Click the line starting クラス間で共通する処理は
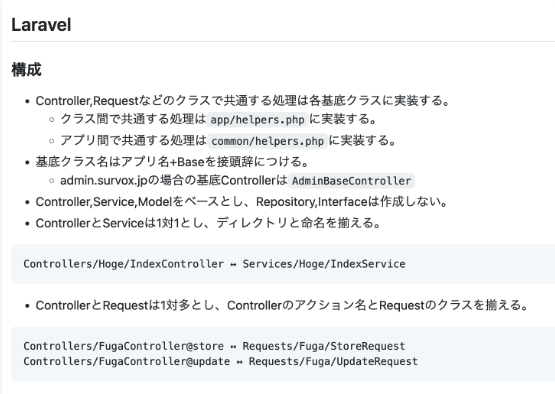The image size is (555, 394). pos(218,119)
